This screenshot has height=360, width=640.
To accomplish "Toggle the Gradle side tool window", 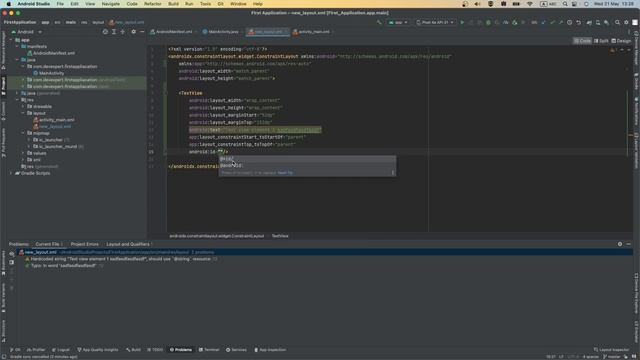I will (x=636, y=82).
